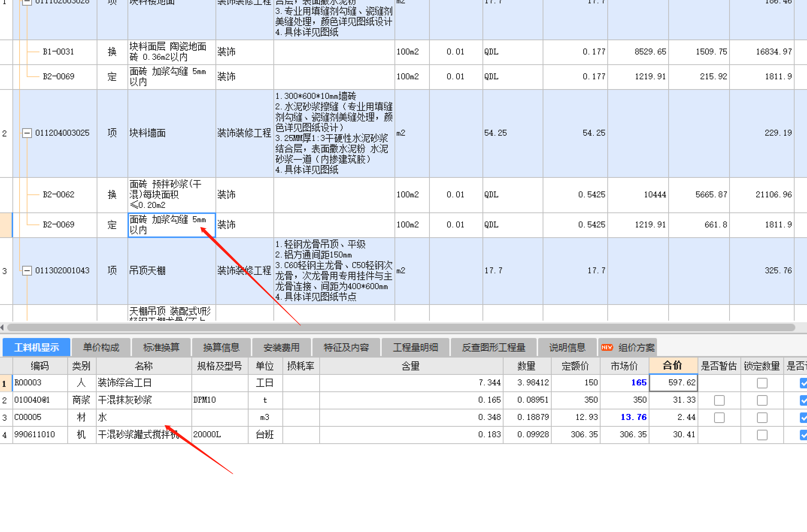Open the 特征及内容 tab
807x532 pixels.
point(346,347)
